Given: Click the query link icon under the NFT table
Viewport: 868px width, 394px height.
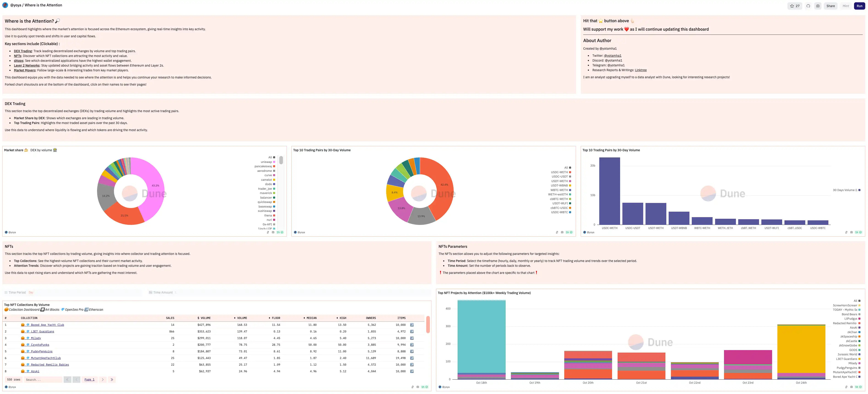Looking at the screenshot, I should (x=412, y=387).
